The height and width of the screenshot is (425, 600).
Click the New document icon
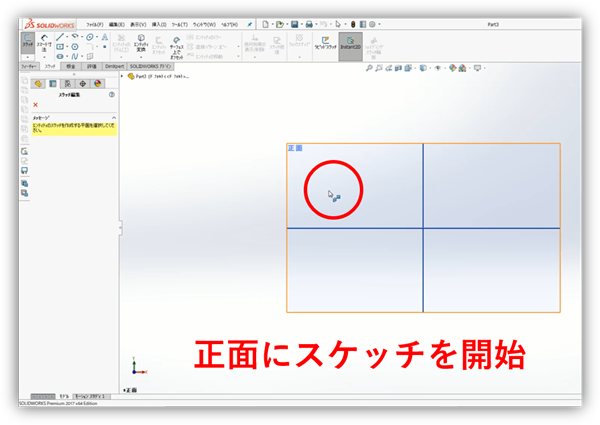(x=265, y=24)
